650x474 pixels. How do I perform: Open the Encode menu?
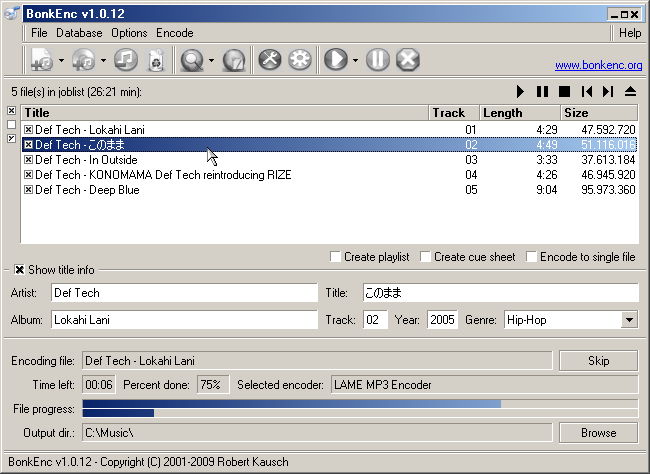click(x=174, y=33)
